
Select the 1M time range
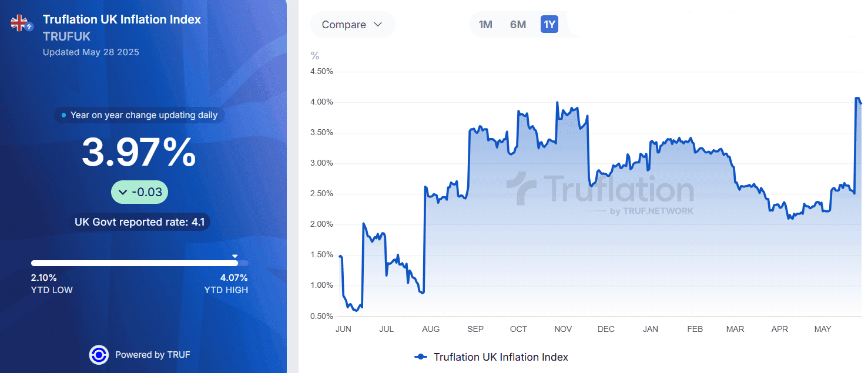(x=485, y=25)
